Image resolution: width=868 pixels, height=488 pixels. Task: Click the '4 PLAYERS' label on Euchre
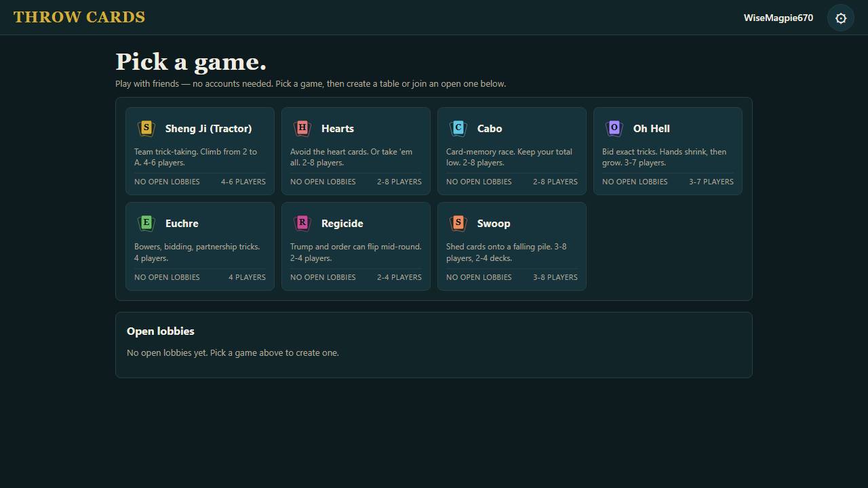coord(247,277)
